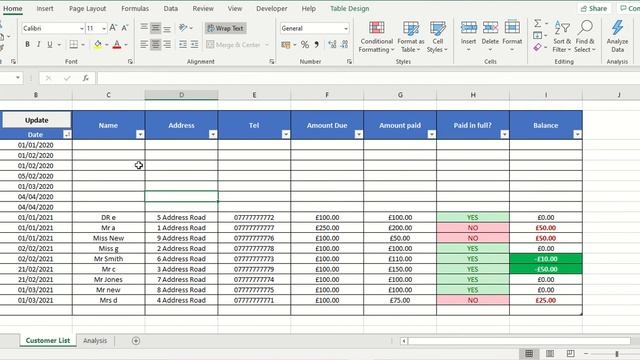
Task: Center text horizontally
Action: [x=156, y=44]
